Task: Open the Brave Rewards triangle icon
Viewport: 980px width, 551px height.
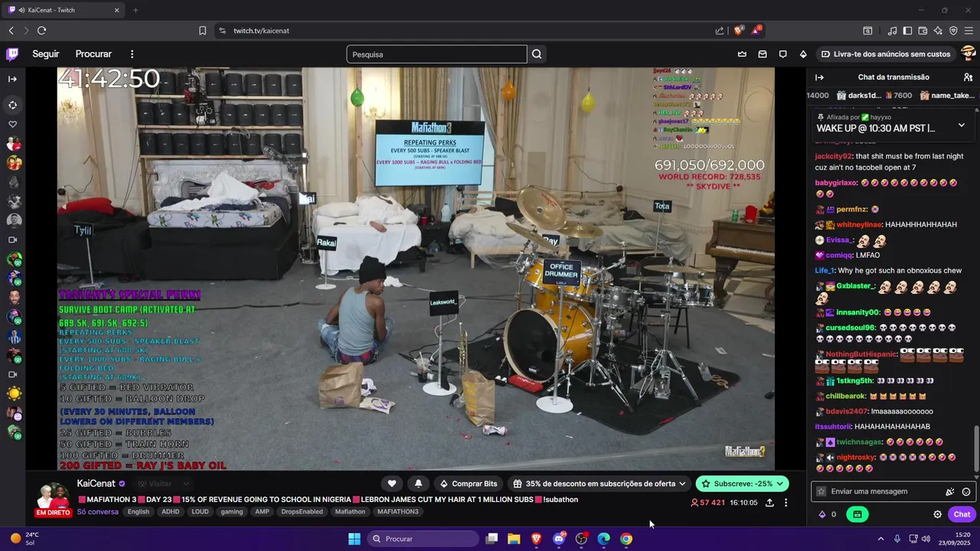Action: pyautogui.click(x=756, y=31)
